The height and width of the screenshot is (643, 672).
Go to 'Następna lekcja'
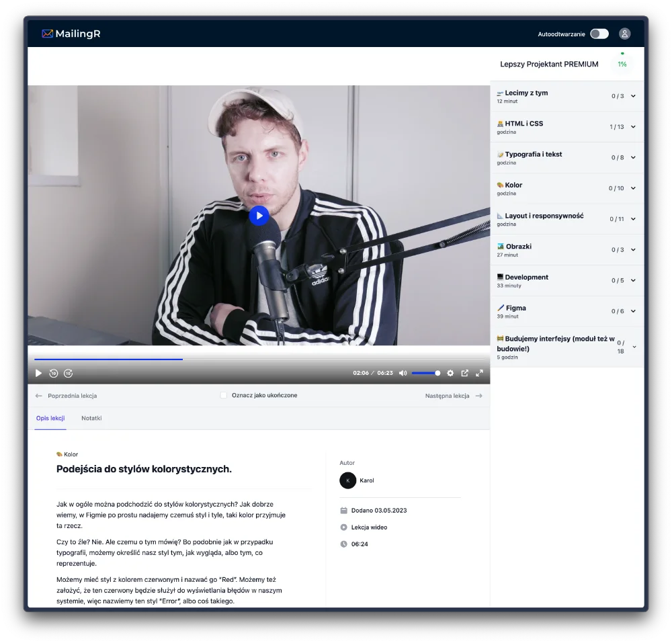click(454, 396)
